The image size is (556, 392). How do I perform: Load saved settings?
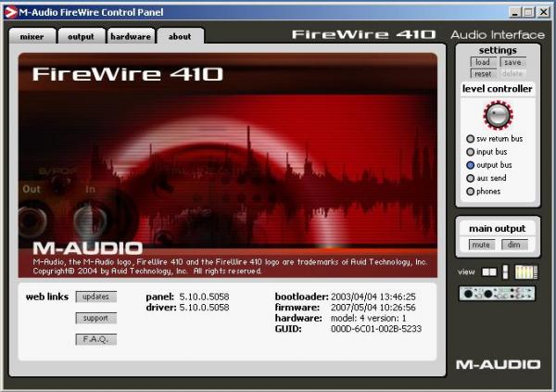tap(483, 62)
